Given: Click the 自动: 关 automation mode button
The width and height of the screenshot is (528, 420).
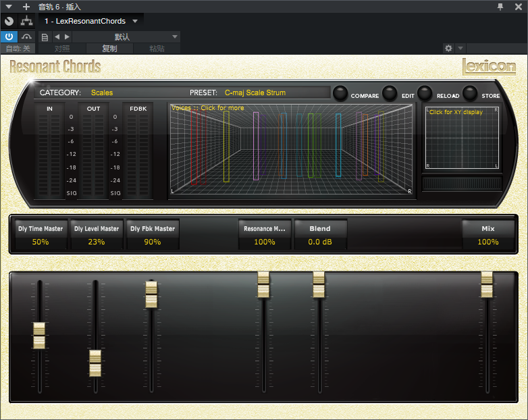Looking at the screenshot, I should coord(18,49).
